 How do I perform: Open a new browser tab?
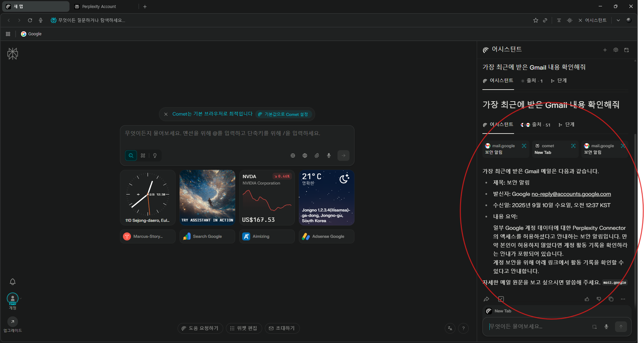(x=145, y=7)
